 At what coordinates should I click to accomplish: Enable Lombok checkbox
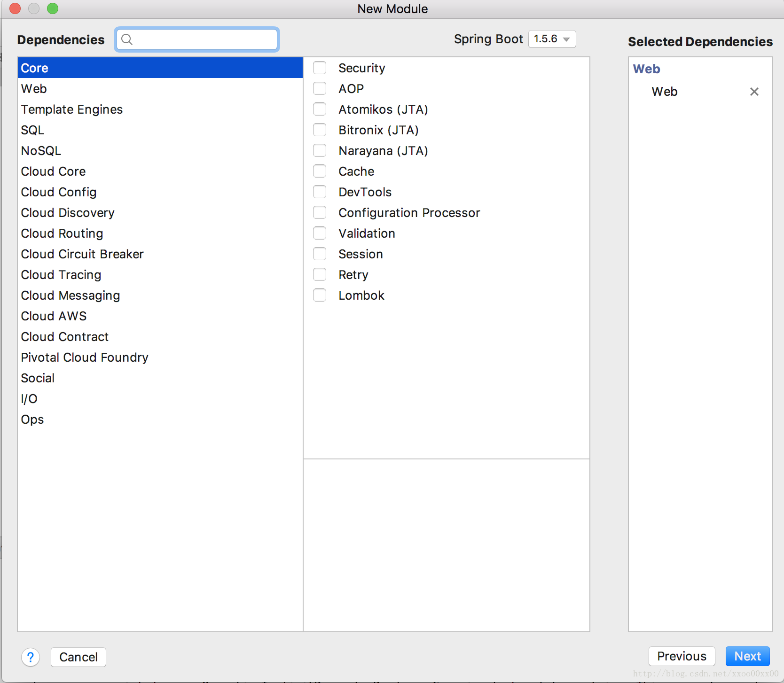coord(320,295)
